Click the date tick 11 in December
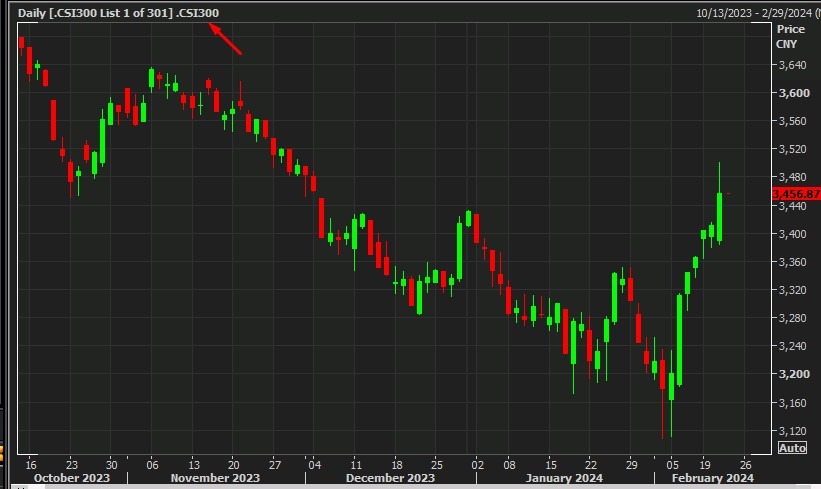 coord(356,465)
